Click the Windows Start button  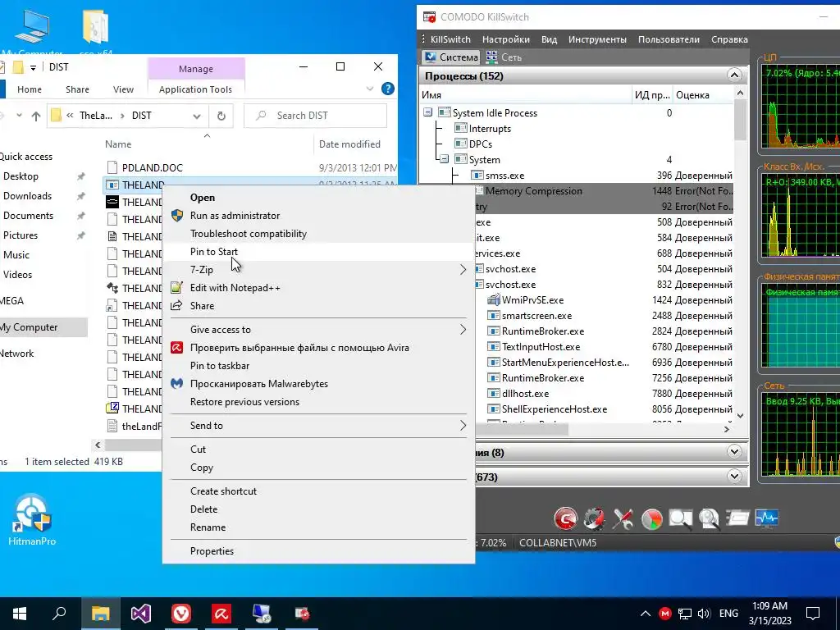pos(20,614)
